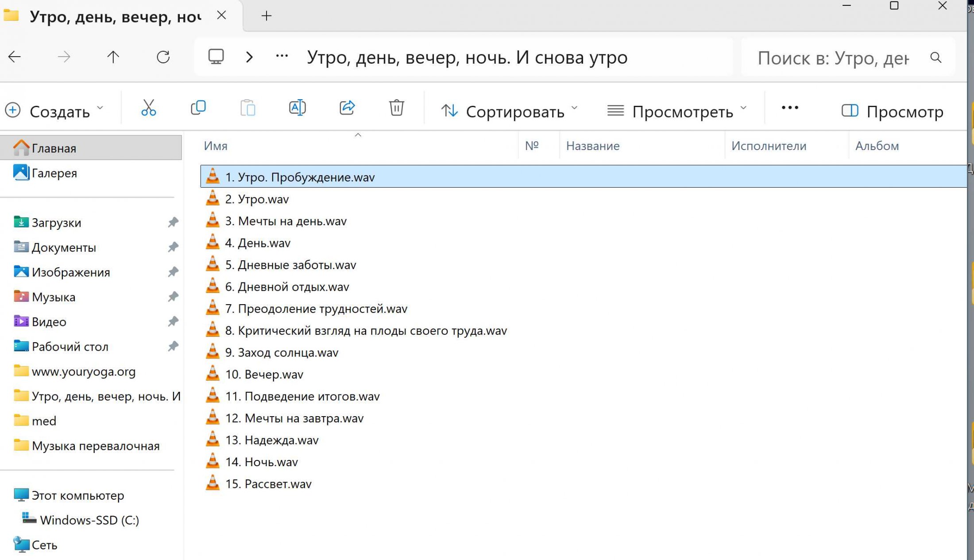Image resolution: width=974 pixels, height=560 pixels.
Task: Click the Share icon in toolbar
Action: pyautogui.click(x=347, y=108)
